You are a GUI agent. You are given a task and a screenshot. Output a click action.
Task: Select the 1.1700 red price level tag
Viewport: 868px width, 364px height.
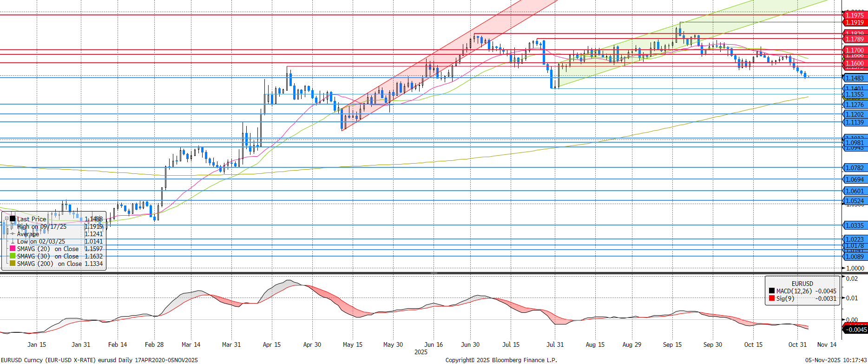(855, 50)
